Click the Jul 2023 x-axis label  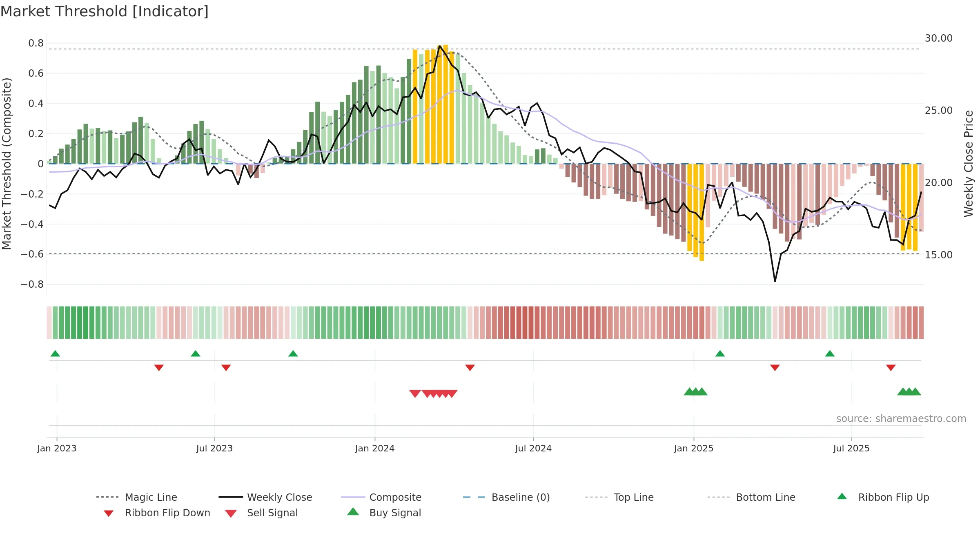[x=214, y=448]
